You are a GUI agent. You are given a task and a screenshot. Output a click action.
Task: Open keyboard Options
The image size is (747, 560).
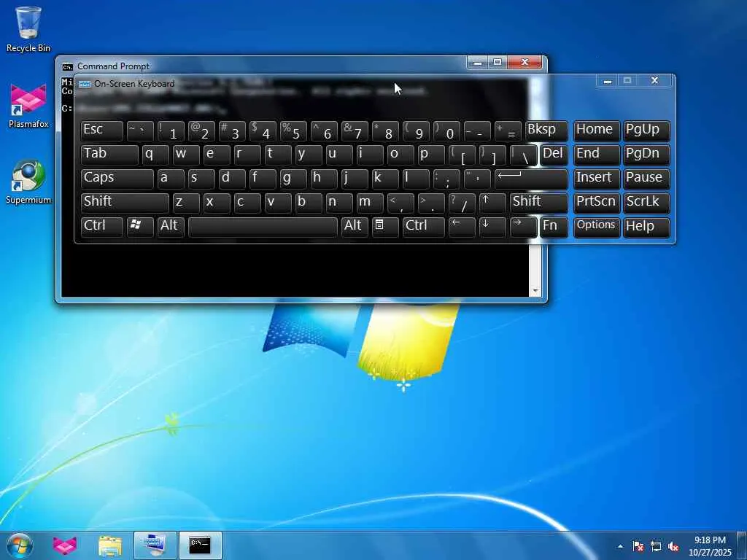(x=597, y=227)
